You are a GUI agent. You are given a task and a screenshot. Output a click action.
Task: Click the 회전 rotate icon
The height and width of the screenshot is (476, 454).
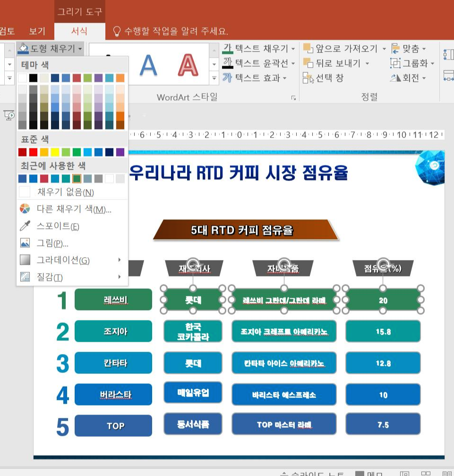point(395,78)
